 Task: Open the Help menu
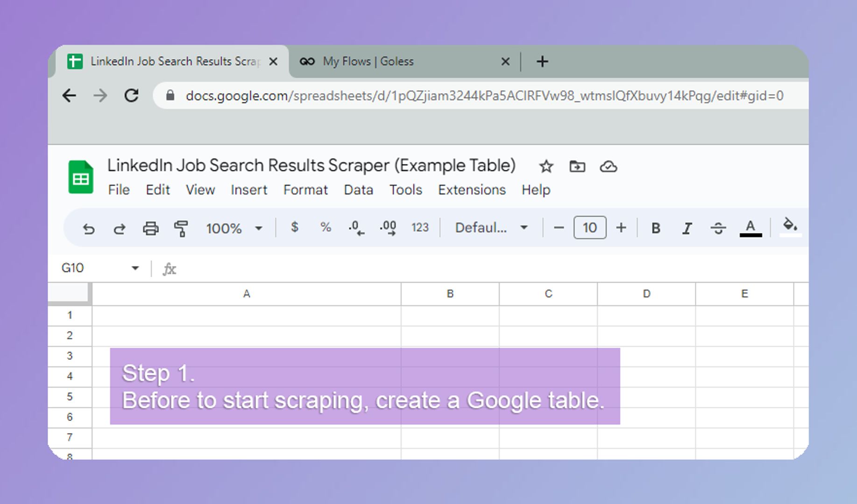(x=536, y=190)
